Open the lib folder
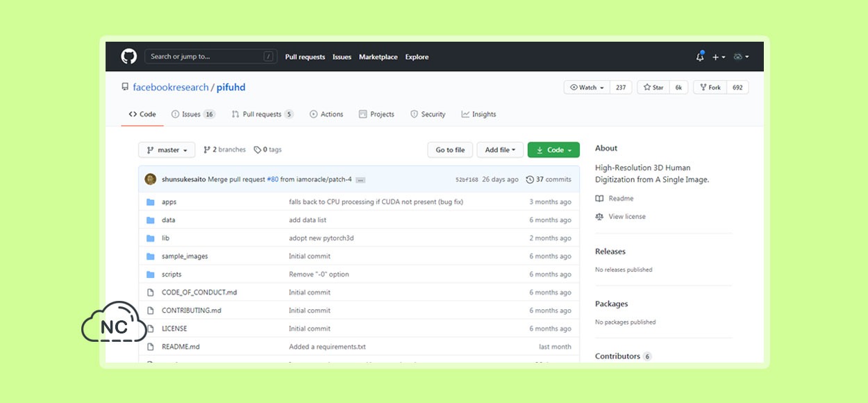This screenshot has width=868, height=403. coord(165,238)
